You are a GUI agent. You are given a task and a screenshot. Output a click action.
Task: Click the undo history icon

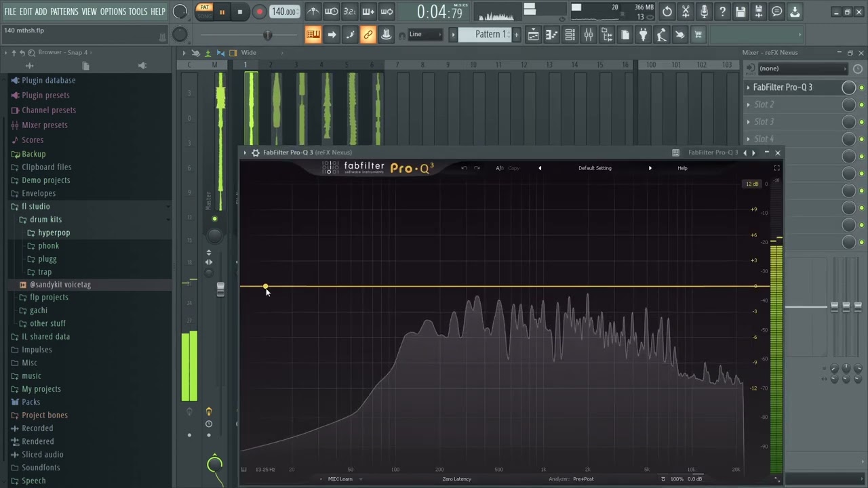point(667,12)
